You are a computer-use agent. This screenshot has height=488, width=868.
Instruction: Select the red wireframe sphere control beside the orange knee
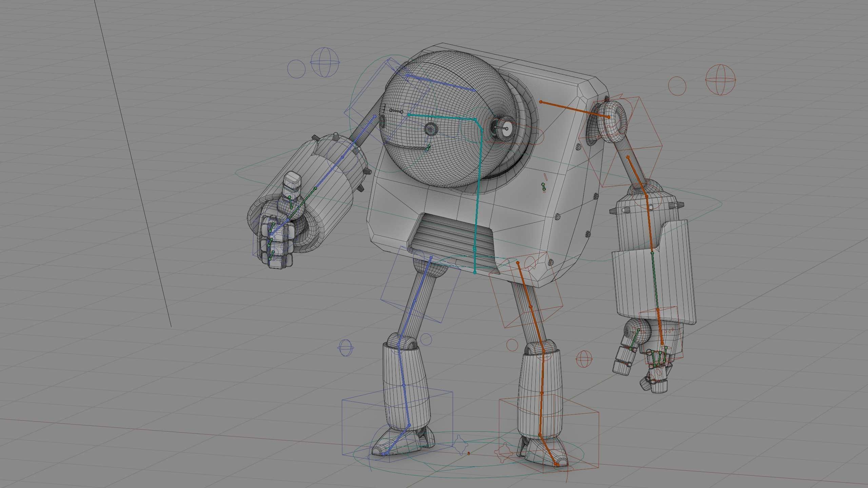584,359
